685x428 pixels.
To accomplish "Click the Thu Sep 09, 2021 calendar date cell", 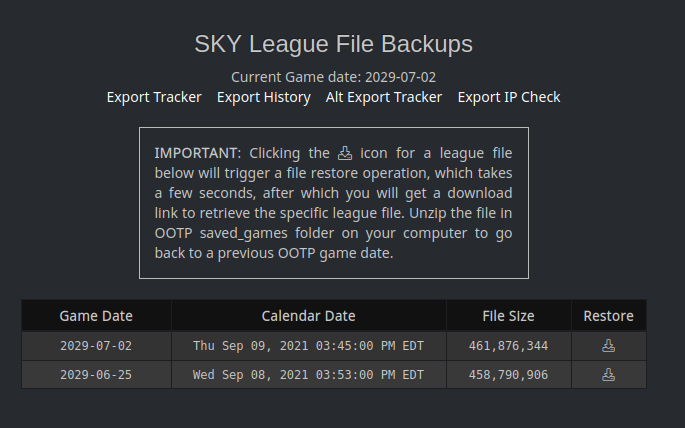I will click(x=308, y=346).
